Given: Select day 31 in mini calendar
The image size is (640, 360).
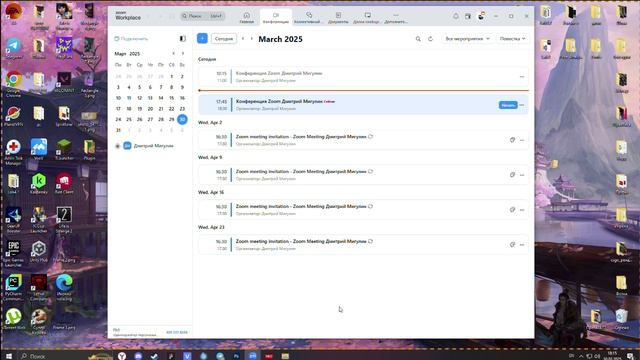Looking at the screenshot, I should coord(118,130).
